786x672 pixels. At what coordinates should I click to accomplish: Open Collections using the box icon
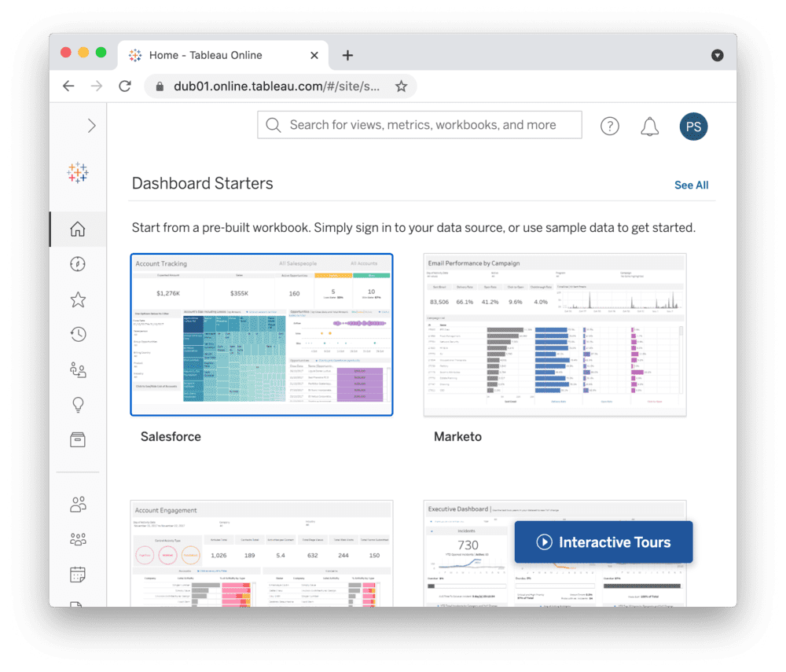pyautogui.click(x=77, y=439)
